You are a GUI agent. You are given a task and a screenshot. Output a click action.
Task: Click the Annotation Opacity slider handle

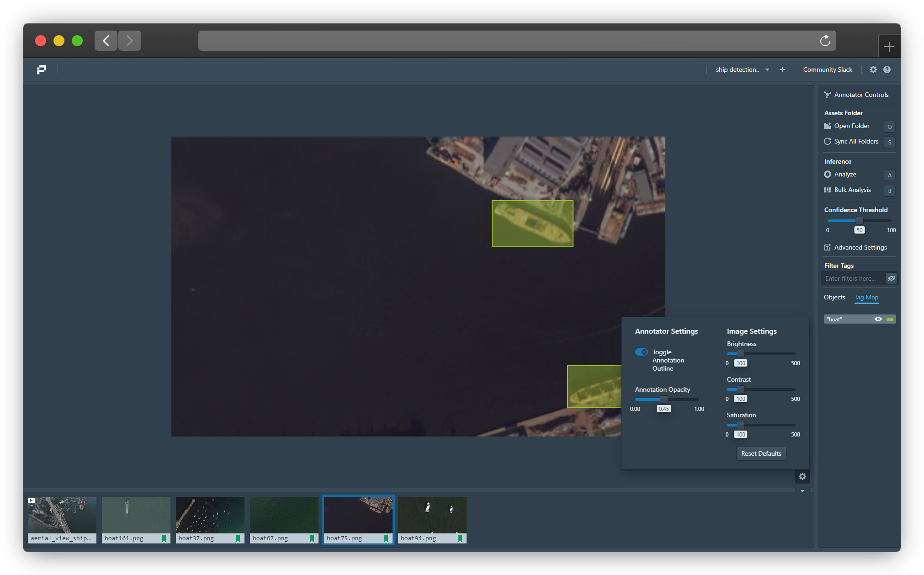tap(664, 399)
